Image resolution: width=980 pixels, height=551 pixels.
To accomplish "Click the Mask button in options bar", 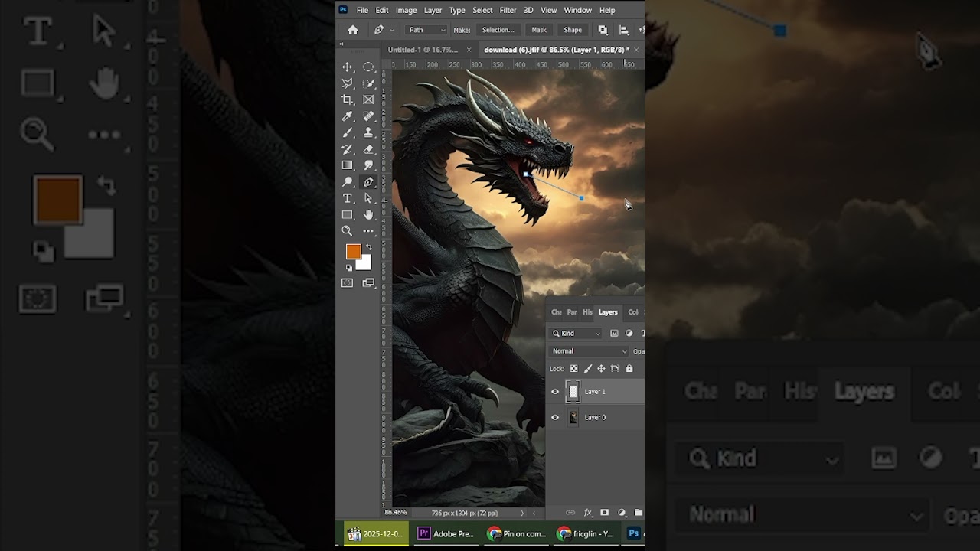I will (539, 30).
